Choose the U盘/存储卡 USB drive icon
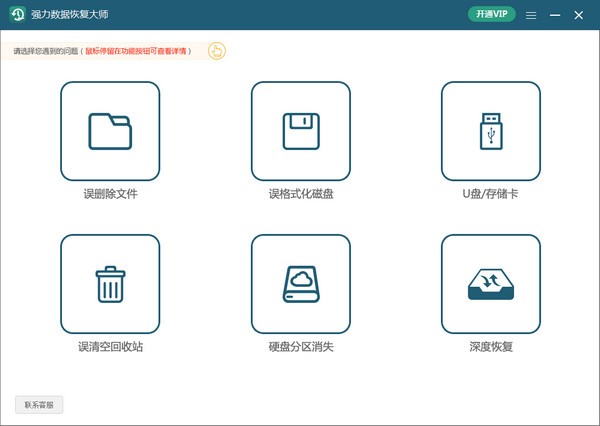The height and width of the screenshot is (426, 600). pos(491,131)
